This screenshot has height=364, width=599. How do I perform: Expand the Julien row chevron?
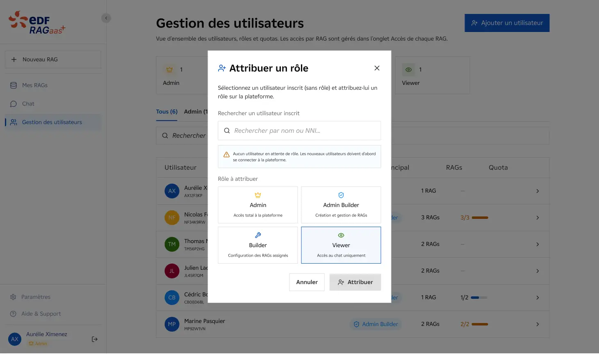coord(538,271)
